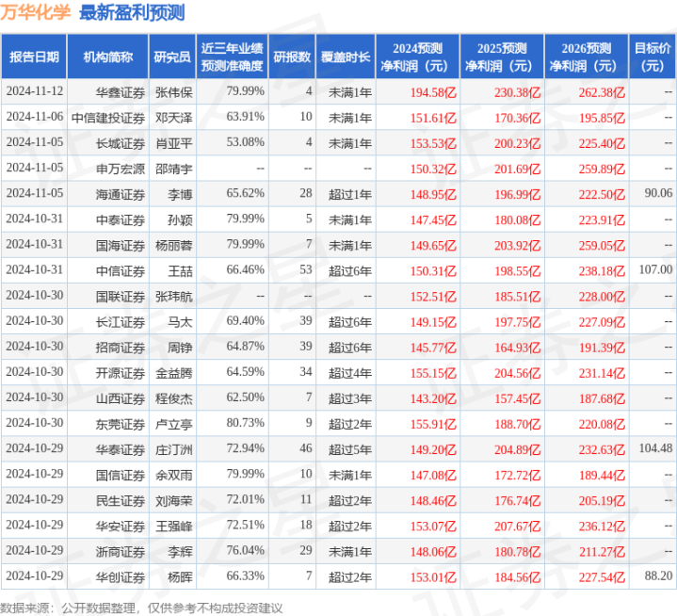Click the 2024-11-12 report date
The width and height of the screenshot is (677, 616).
point(35,91)
